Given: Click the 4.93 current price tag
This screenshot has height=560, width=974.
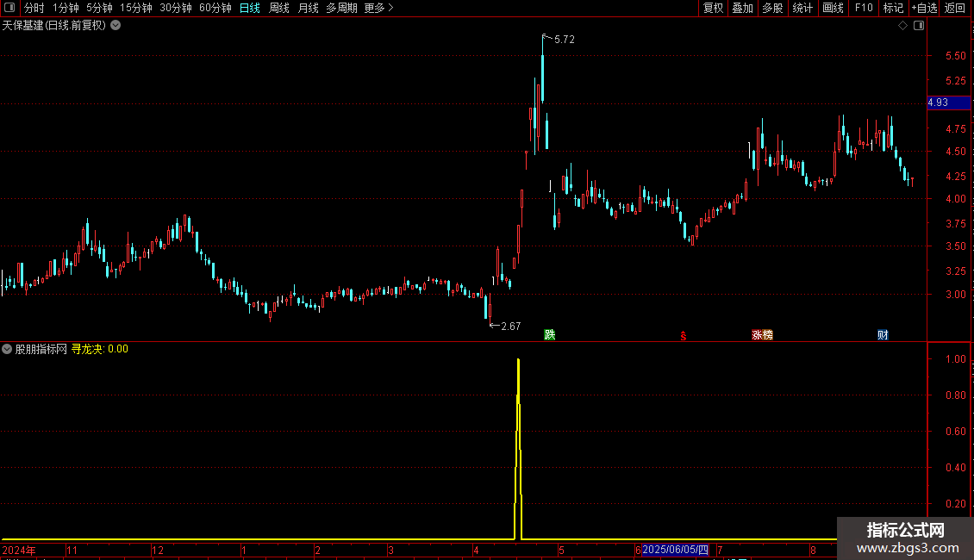Looking at the screenshot, I should (x=948, y=103).
